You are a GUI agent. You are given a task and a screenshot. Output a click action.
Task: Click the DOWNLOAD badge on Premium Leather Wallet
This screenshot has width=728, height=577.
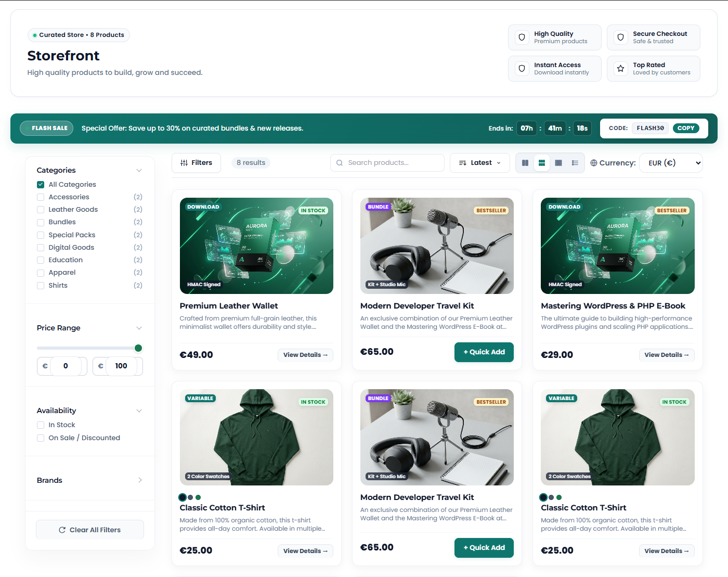click(203, 207)
